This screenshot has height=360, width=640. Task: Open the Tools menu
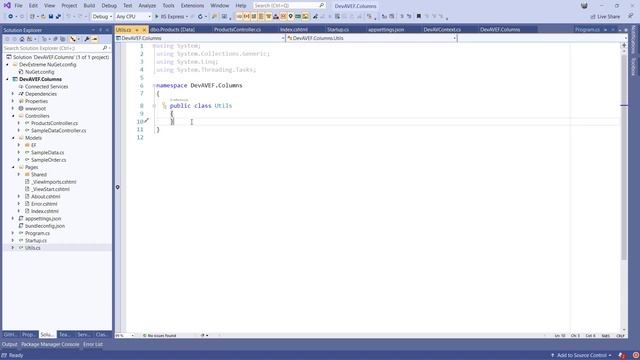[x=168, y=6]
